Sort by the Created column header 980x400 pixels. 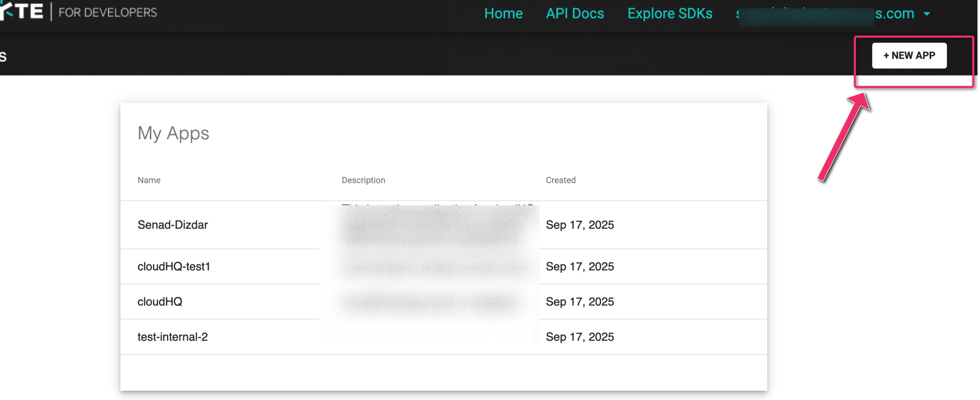(560, 180)
